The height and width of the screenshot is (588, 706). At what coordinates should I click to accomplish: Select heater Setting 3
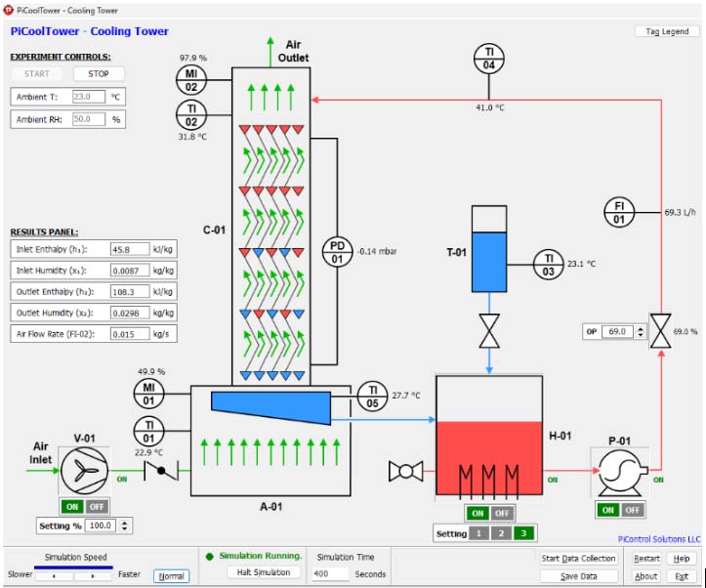coord(523,533)
